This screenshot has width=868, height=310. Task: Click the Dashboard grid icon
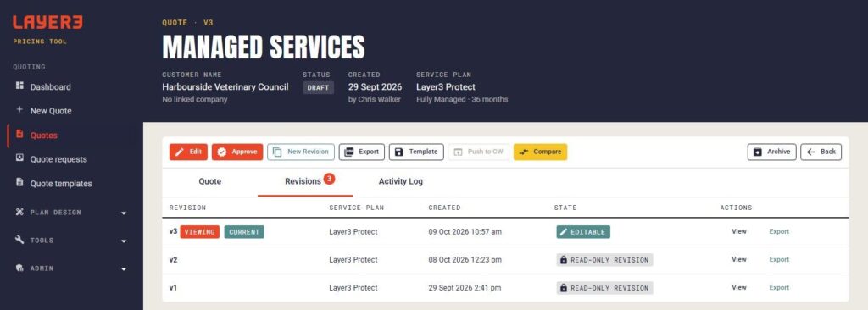point(20,86)
